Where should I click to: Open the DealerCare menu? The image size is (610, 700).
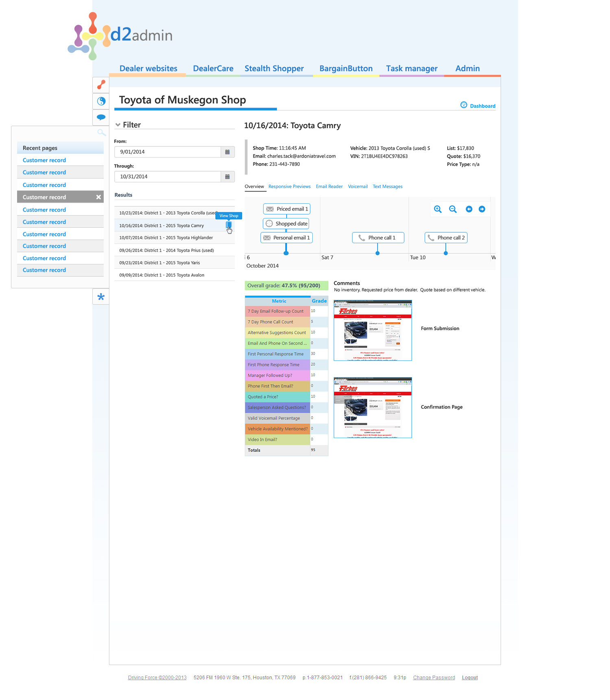pos(213,68)
